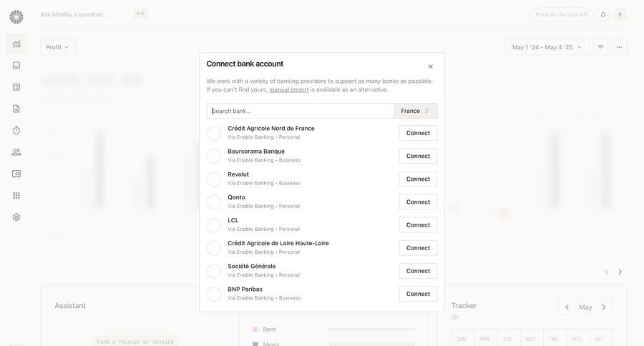The image size is (644, 346).
Task: Go to previous month in Tracker
Action: pyautogui.click(x=567, y=307)
